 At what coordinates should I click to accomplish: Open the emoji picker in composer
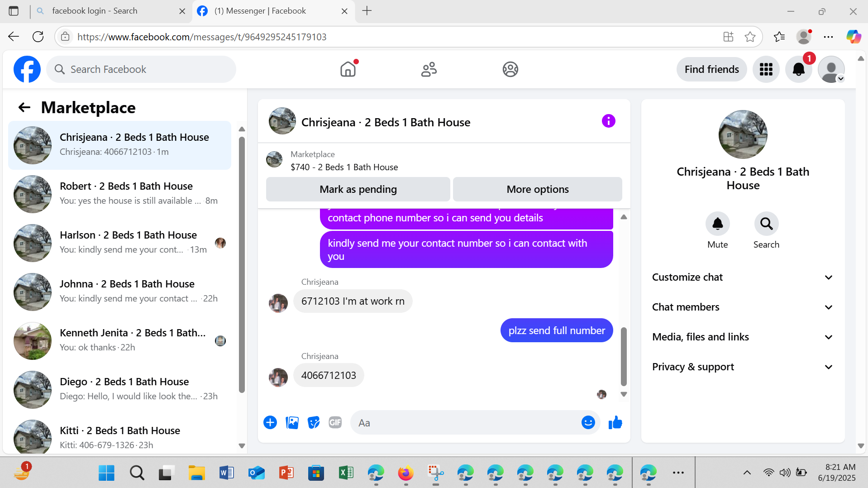588,422
